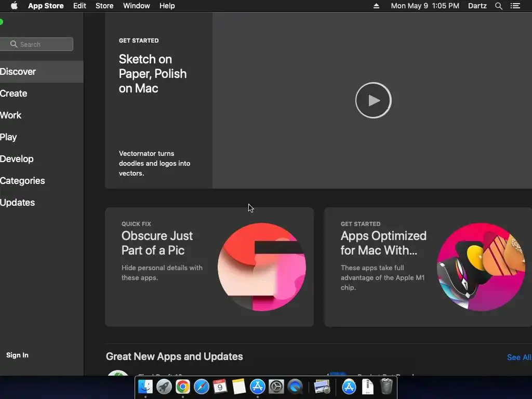Click magnifier icon in the Search field
Image resolution: width=532 pixels, height=399 pixels.
click(14, 44)
